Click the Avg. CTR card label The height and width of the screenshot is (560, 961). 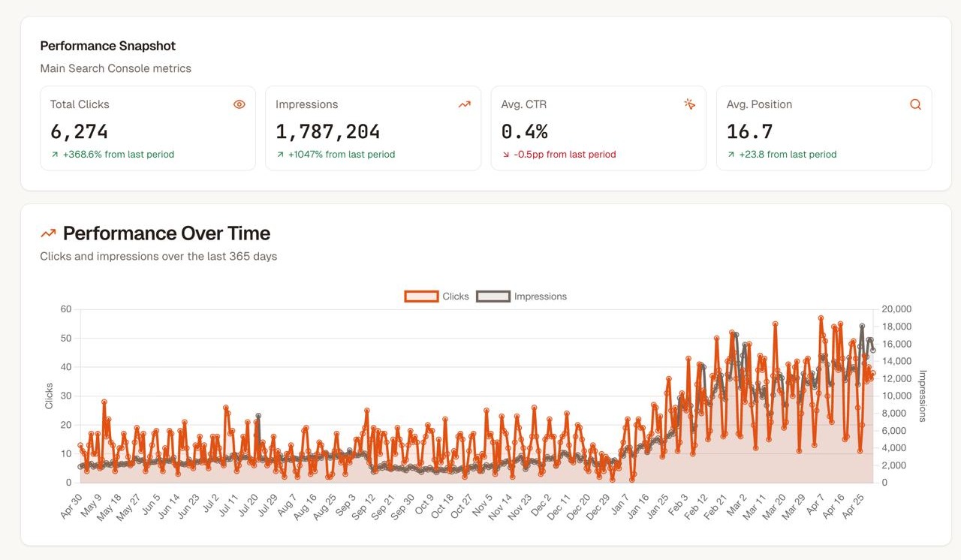[x=523, y=104]
